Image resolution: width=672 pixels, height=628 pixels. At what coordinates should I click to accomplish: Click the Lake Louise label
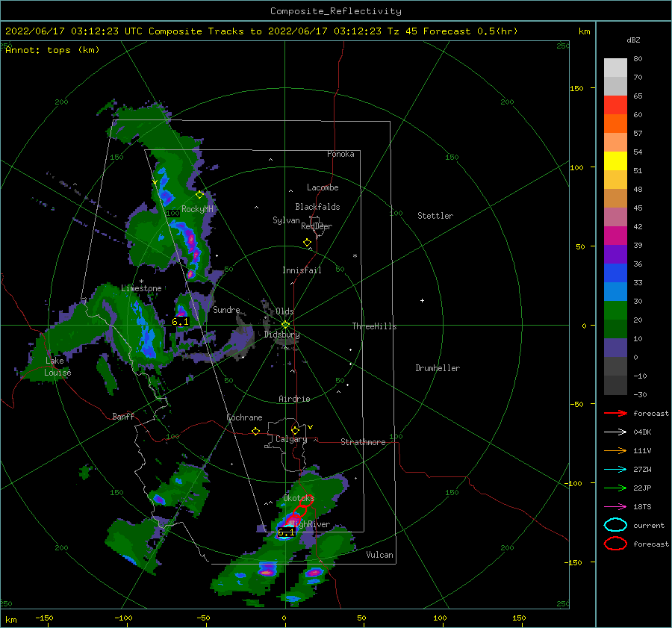[57, 367]
